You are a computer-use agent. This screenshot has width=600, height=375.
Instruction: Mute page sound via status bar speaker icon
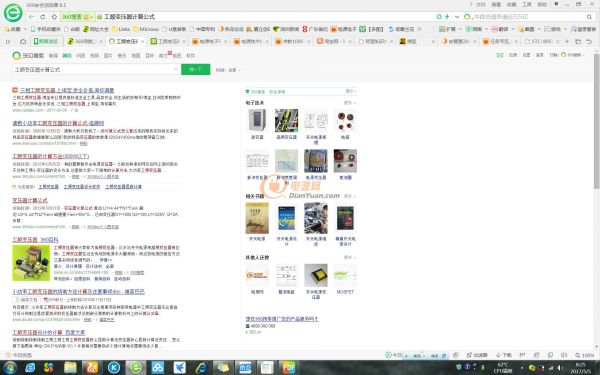tap(564, 355)
